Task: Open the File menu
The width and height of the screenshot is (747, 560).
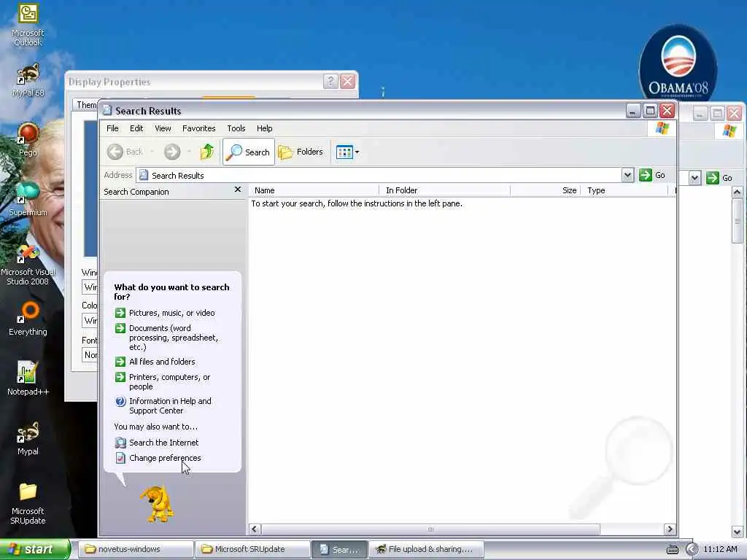Action: coord(112,128)
